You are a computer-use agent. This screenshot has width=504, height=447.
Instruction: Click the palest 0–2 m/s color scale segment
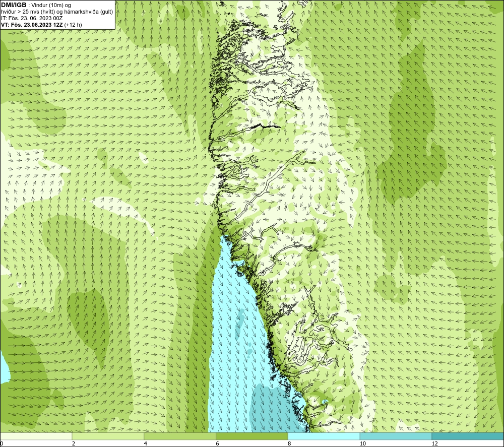click(x=36, y=436)
